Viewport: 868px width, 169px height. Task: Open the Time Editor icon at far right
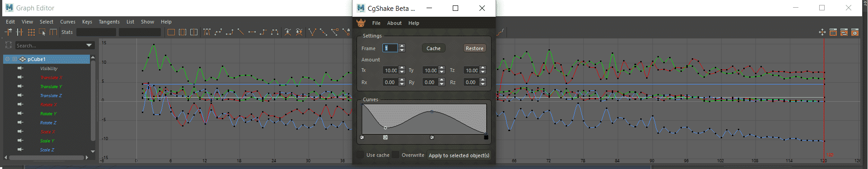click(855, 32)
